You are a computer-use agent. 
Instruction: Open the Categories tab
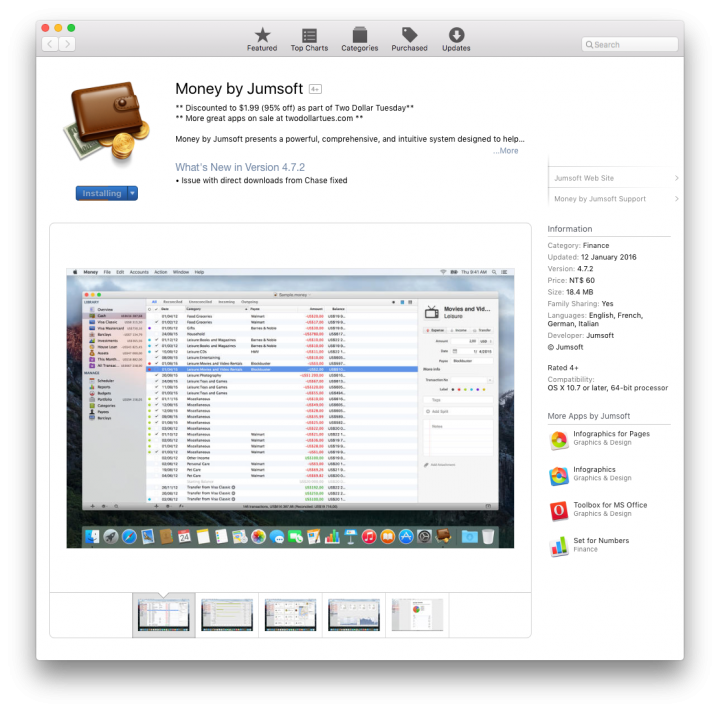(x=360, y=39)
